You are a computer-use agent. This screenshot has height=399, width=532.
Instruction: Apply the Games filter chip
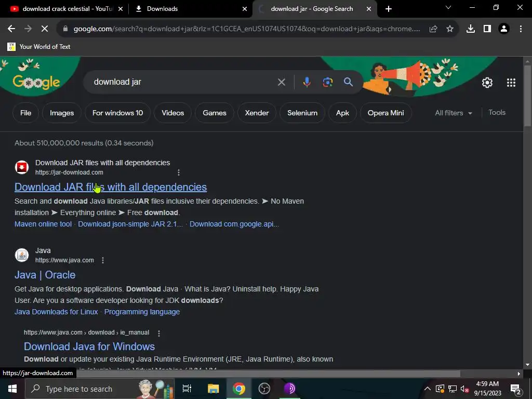coord(215,113)
